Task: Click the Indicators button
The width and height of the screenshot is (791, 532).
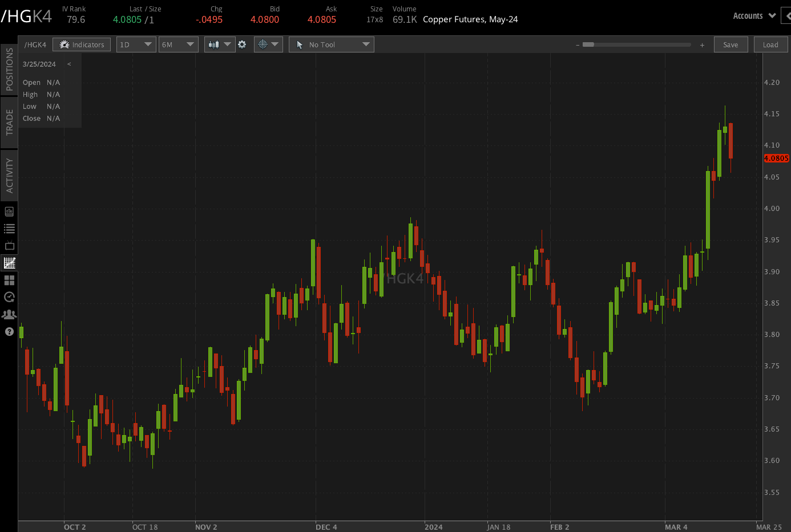Action: (x=82, y=44)
